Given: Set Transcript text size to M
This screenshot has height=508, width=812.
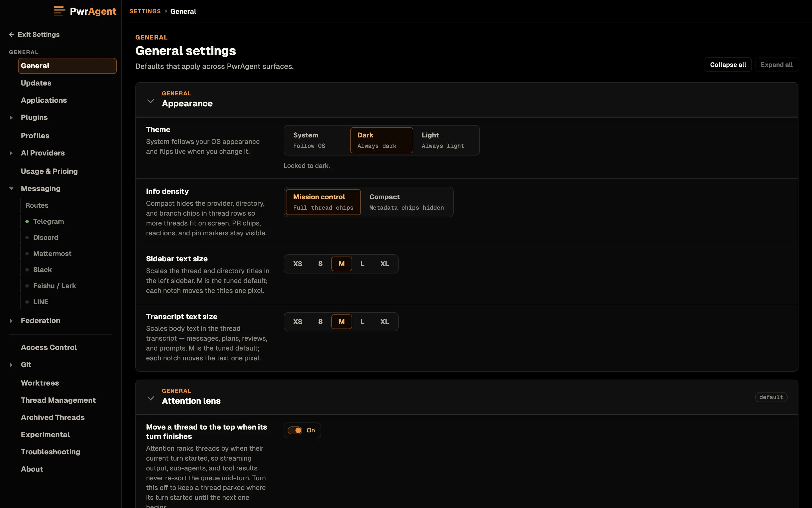Looking at the screenshot, I should 342,321.
